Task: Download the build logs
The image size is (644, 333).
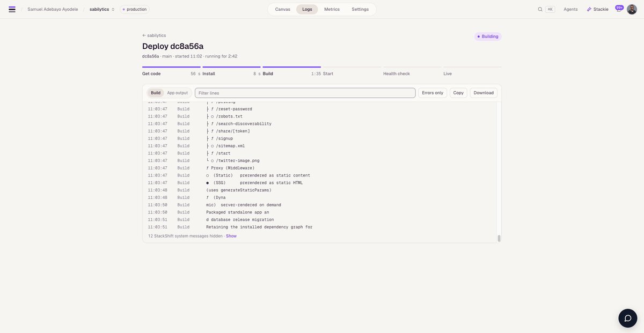Action: [484, 93]
